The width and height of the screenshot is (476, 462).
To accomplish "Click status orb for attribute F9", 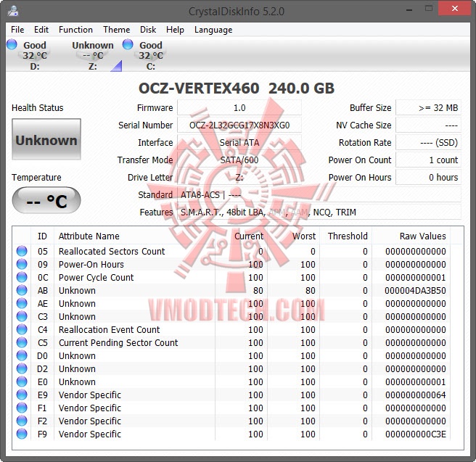I will [x=22, y=434].
